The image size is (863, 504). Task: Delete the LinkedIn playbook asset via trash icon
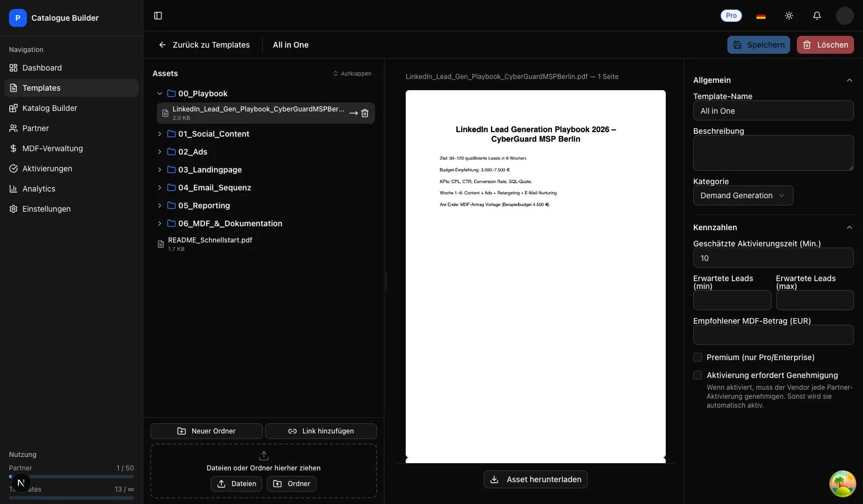365,113
